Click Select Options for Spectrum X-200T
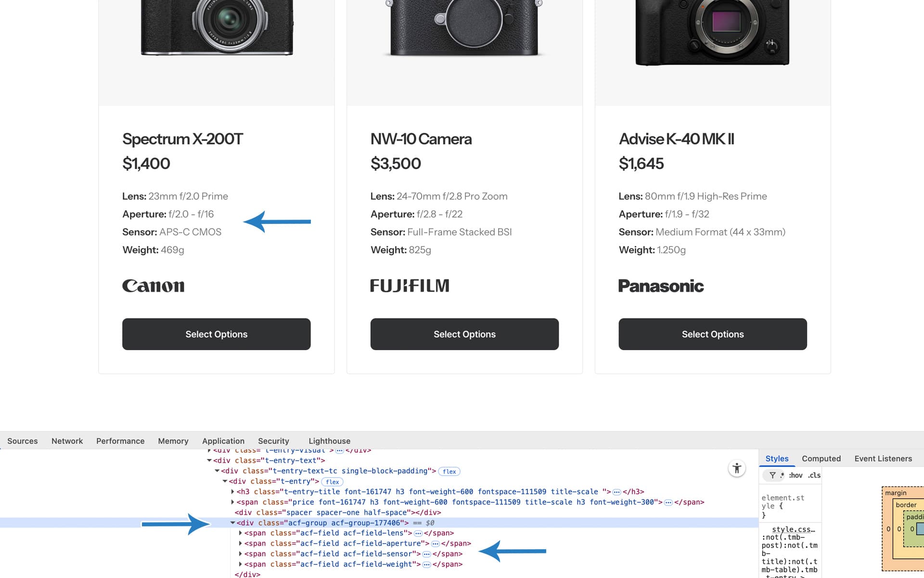This screenshot has height=578, width=924. (x=216, y=334)
